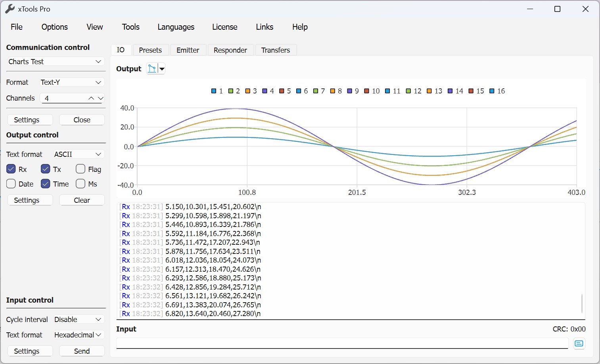Click the Channels increment up arrow
600x364 pixels.
pos(91,98)
